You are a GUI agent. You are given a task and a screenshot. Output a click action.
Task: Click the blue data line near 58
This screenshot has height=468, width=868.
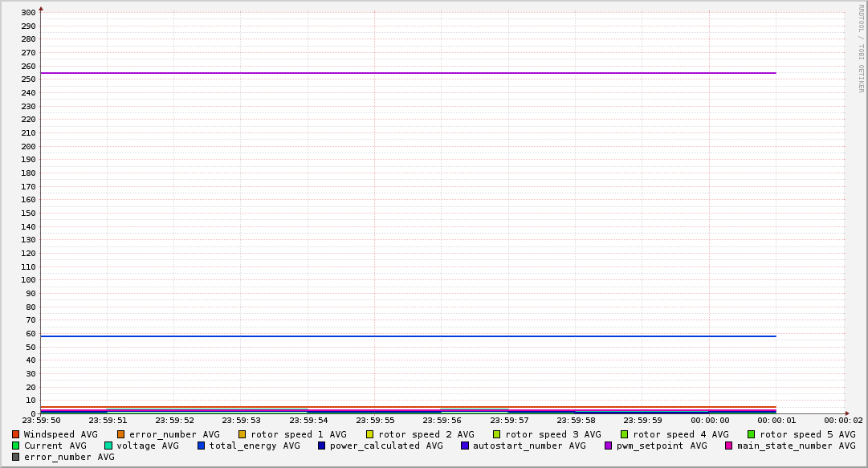coord(401,336)
